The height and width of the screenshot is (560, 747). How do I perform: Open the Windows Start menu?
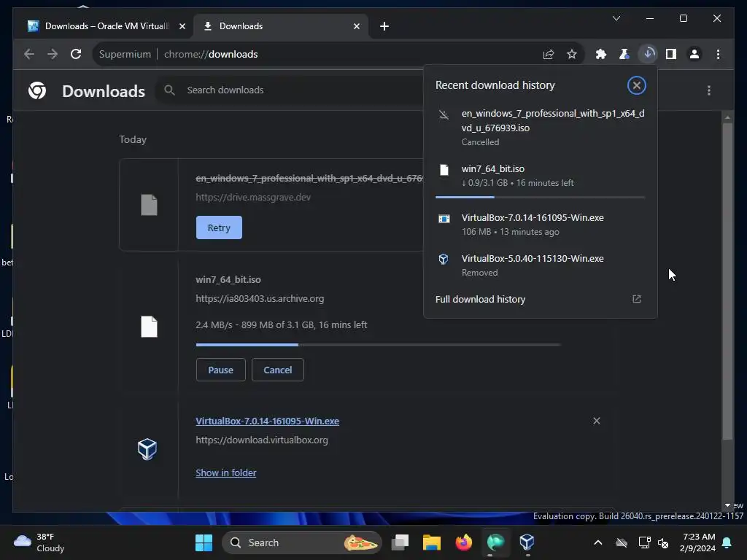(x=204, y=542)
